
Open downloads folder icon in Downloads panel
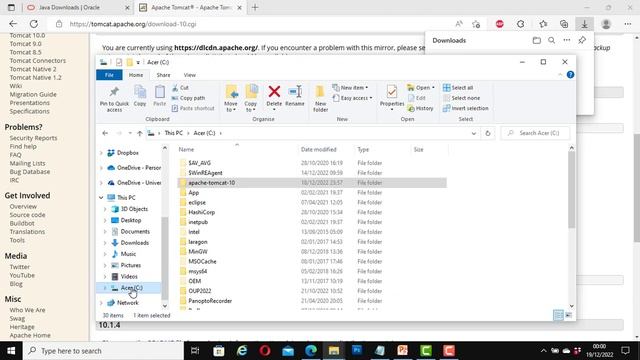pos(537,40)
